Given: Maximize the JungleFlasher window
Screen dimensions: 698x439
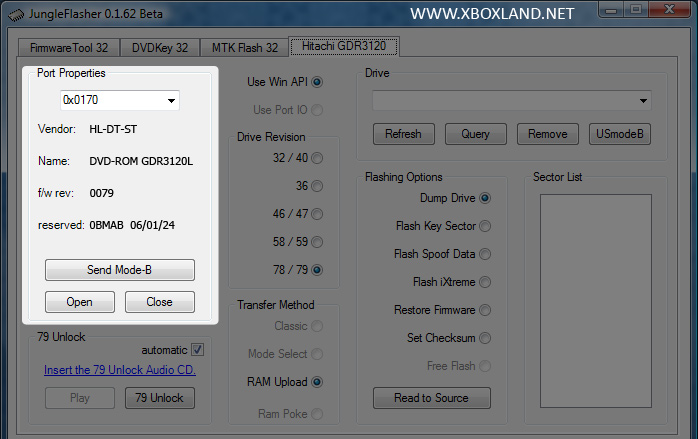Looking at the screenshot, I should (636, 10).
